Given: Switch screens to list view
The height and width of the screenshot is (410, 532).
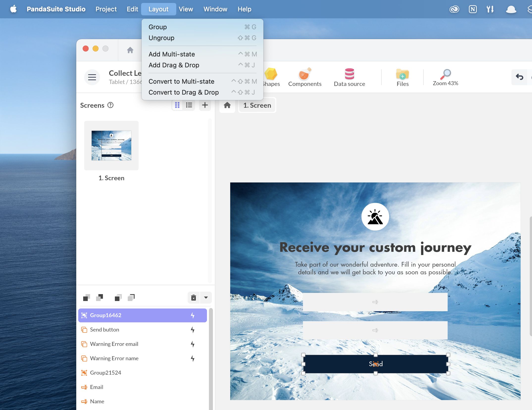Looking at the screenshot, I should [189, 105].
